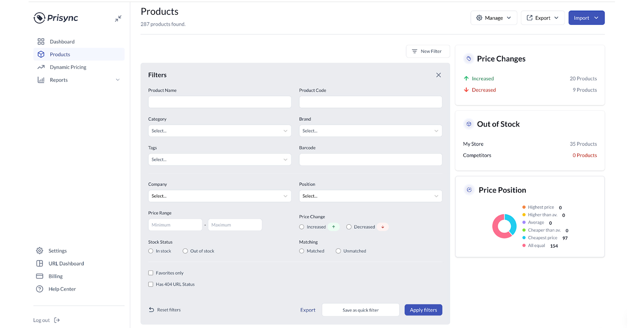Screen dimensions: 644x328
Task: Click the Out of Stock box icon
Action: pos(469,124)
